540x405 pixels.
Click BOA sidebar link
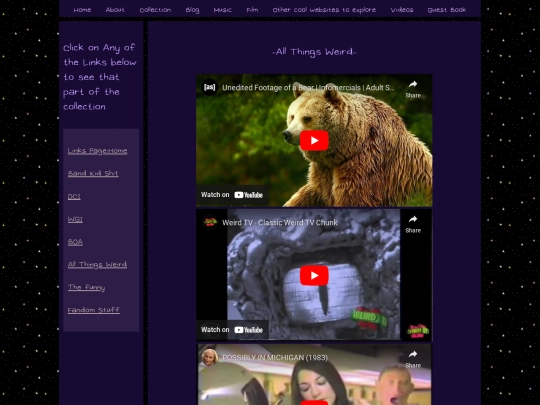pyautogui.click(x=75, y=242)
